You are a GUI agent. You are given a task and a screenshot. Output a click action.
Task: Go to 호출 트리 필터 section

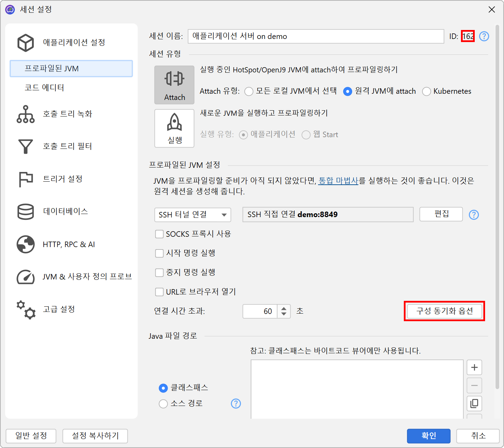[67, 146]
